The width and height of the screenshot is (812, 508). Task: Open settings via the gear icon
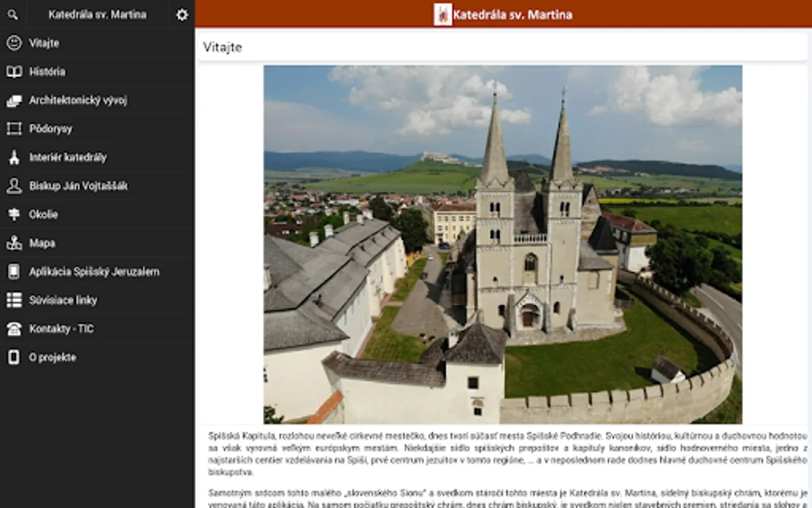pos(182,15)
